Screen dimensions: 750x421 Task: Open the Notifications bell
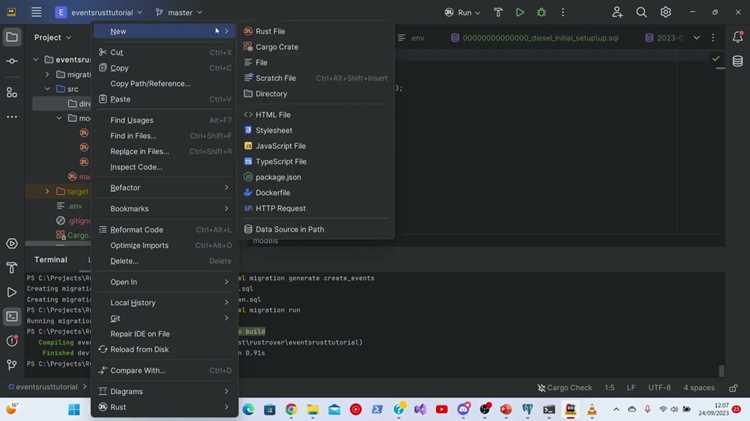(738, 37)
